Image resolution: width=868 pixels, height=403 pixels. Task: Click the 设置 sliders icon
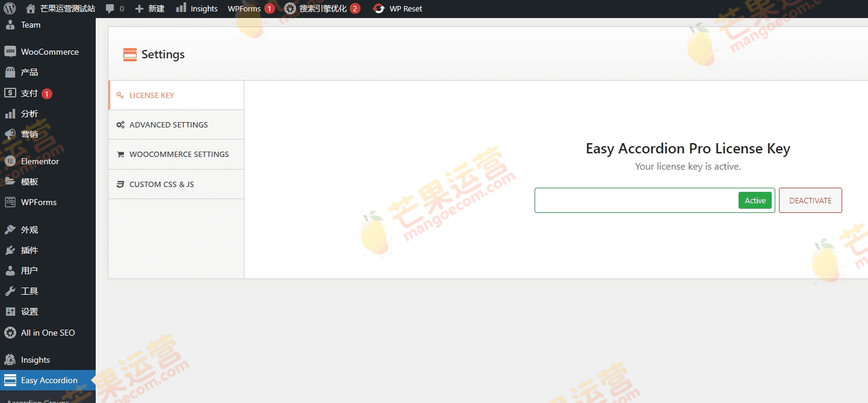[10, 312]
